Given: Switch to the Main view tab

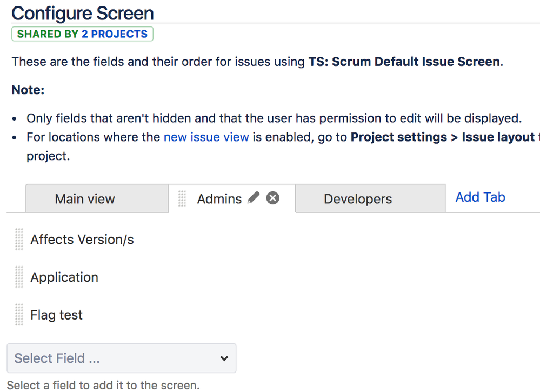Looking at the screenshot, I should (84, 199).
